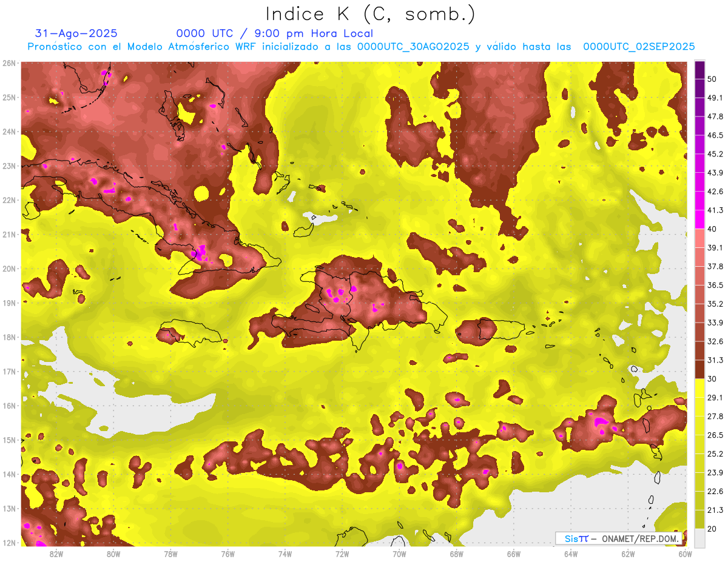The height and width of the screenshot is (562, 728).
Task: Click the latitude label '20N'
Action: tap(10, 269)
